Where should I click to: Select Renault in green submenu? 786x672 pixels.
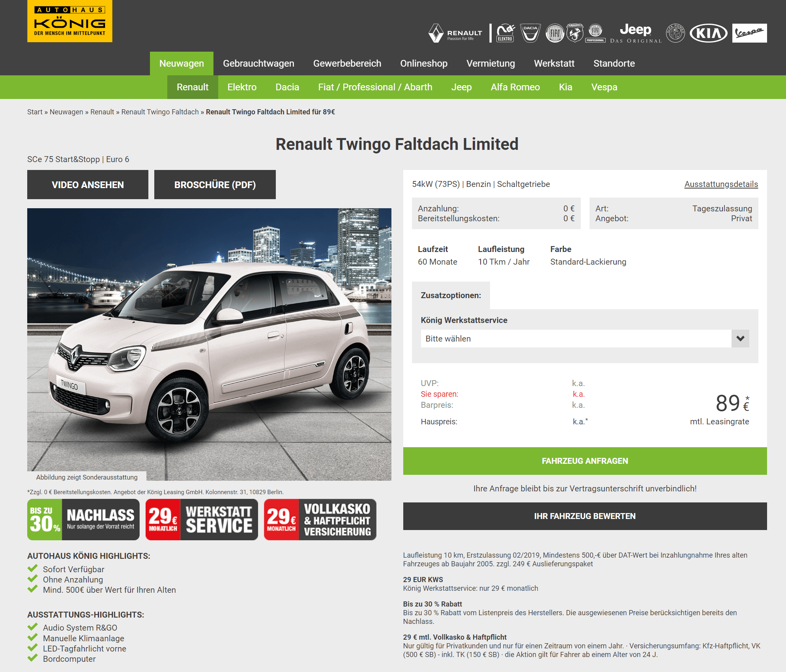193,87
